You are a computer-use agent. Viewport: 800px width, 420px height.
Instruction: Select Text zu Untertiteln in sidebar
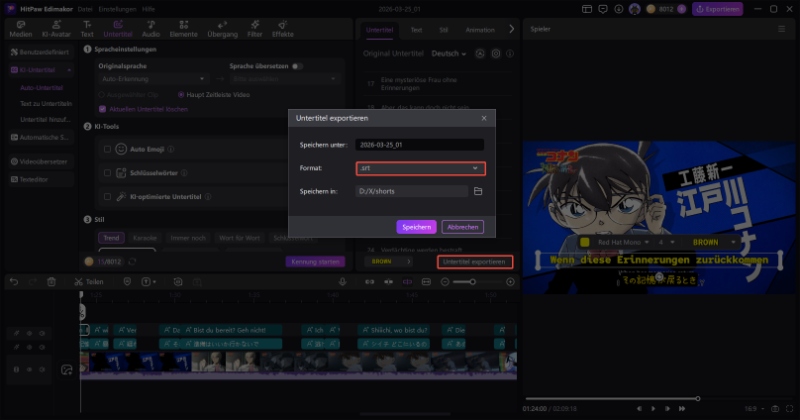(x=46, y=104)
